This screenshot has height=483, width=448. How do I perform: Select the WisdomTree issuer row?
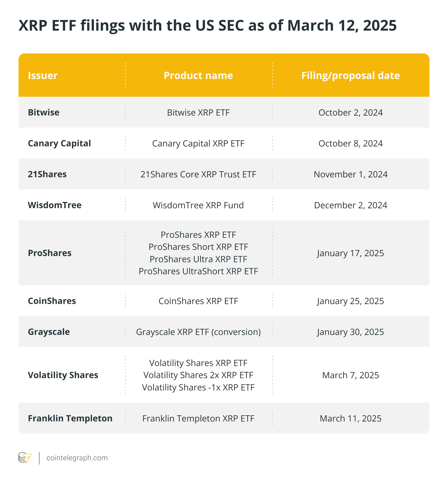pos(55,205)
